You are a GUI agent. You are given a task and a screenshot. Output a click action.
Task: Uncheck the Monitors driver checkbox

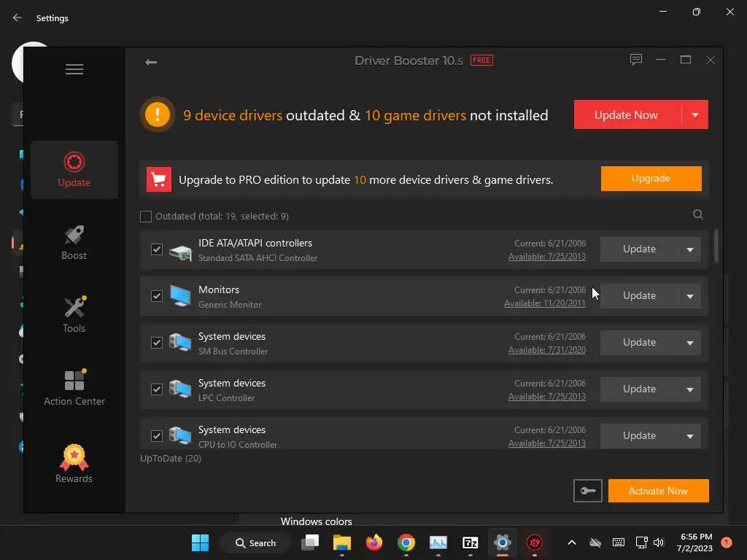157,296
